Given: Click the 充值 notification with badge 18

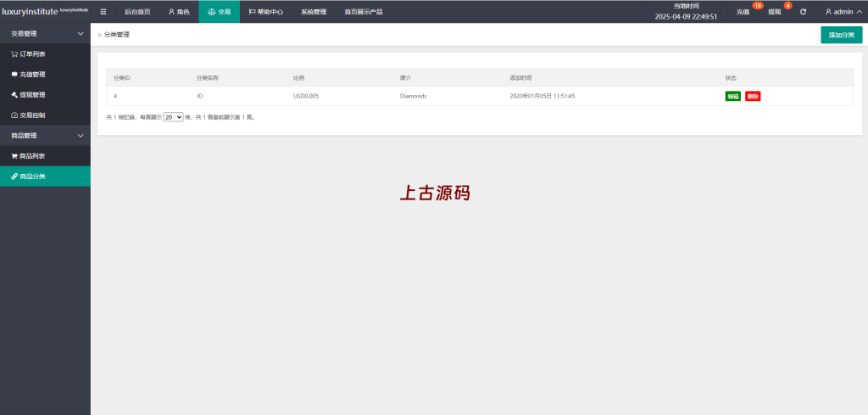Looking at the screenshot, I should [x=743, y=12].
